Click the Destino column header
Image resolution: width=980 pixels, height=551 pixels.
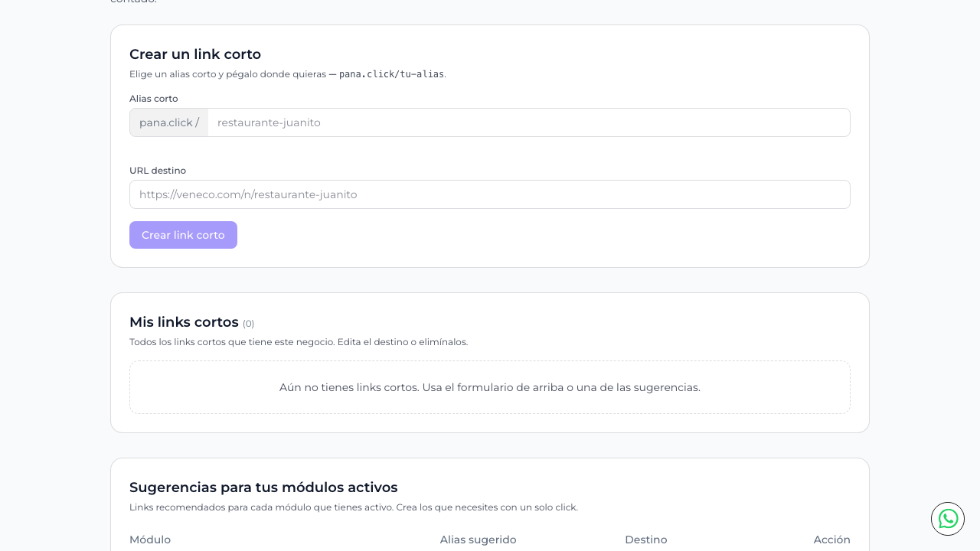(646, 540)
